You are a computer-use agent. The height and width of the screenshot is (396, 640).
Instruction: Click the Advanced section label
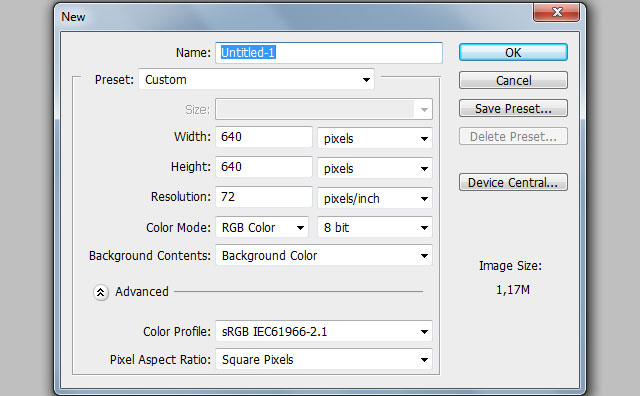pos(142,292)
